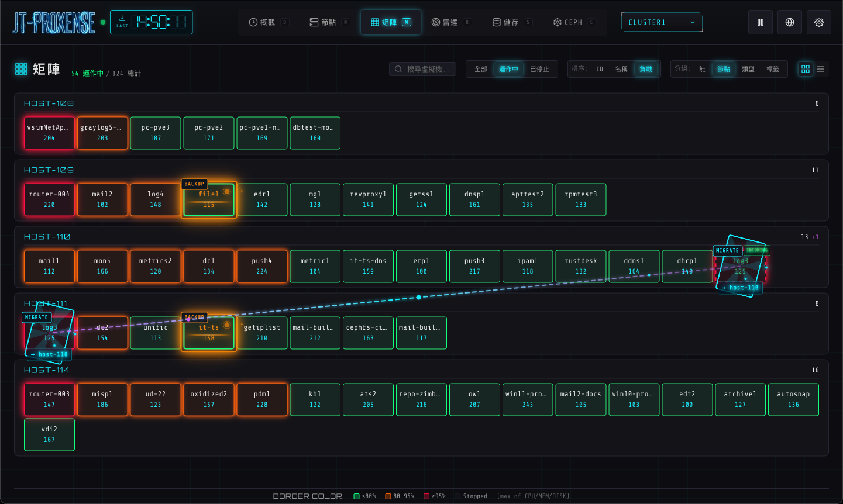Click BACKUP badge on it-ts card
This screenshot has height=504, width=843.
tap(194, 317)
